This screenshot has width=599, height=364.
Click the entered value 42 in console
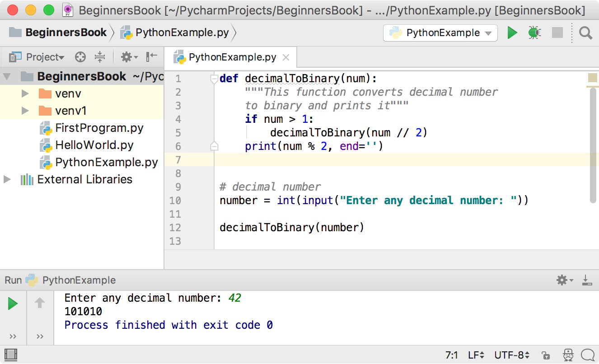pyautogui.click(x=235, y=298)
